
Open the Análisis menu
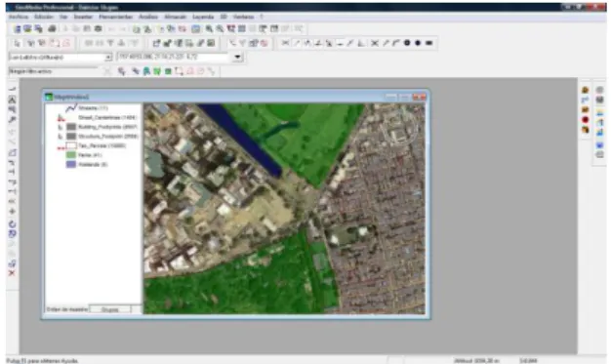pos(148,17)
